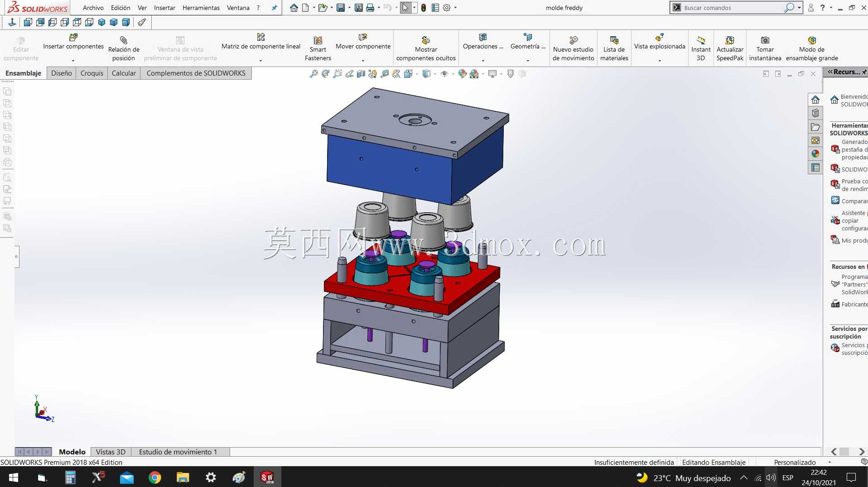Viewport: 868px width, 487px height.
Task: Activate Instant 3D
Action: pyautogui.click(x=701, y=48)
